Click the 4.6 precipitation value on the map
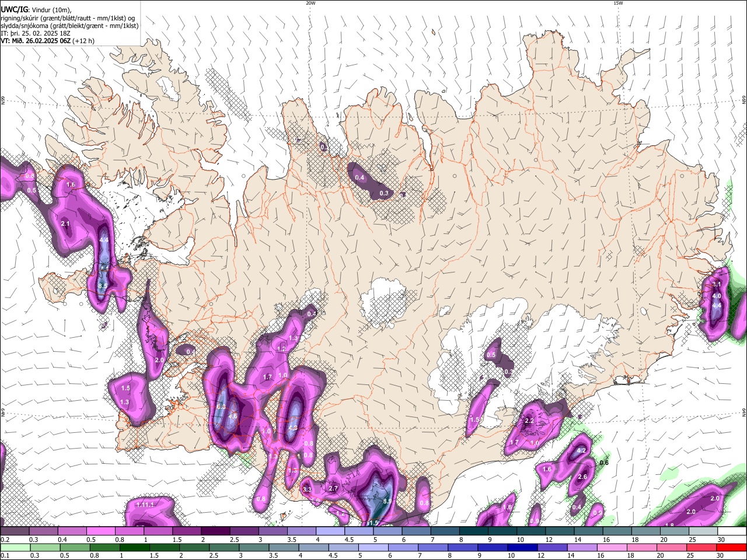Viewport: 747px width, 560px height. (x=233, y=416)
